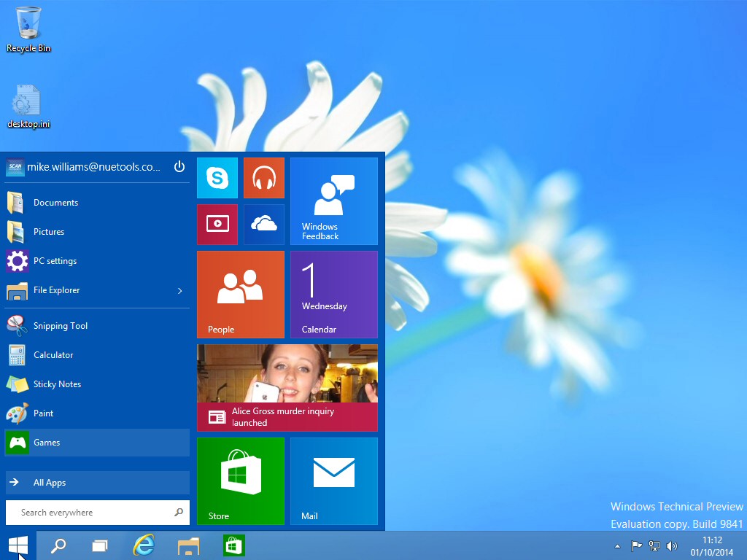Open Internet Explorer from the taskbar
Image resolution: width=747 pixels, height=560 pixels.
144,545
